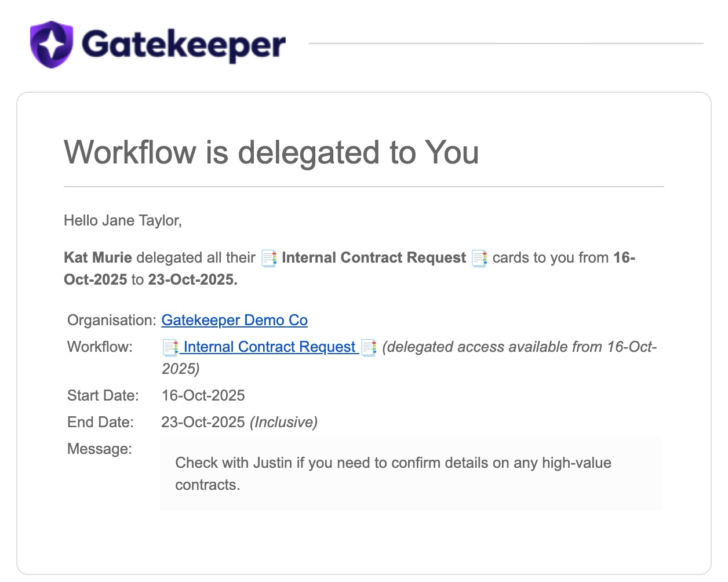Image resolution: width=728 pixels, height=582 pixels.
Task: Click the Start Date value '16-Oct-2025'
Action: 203,395
